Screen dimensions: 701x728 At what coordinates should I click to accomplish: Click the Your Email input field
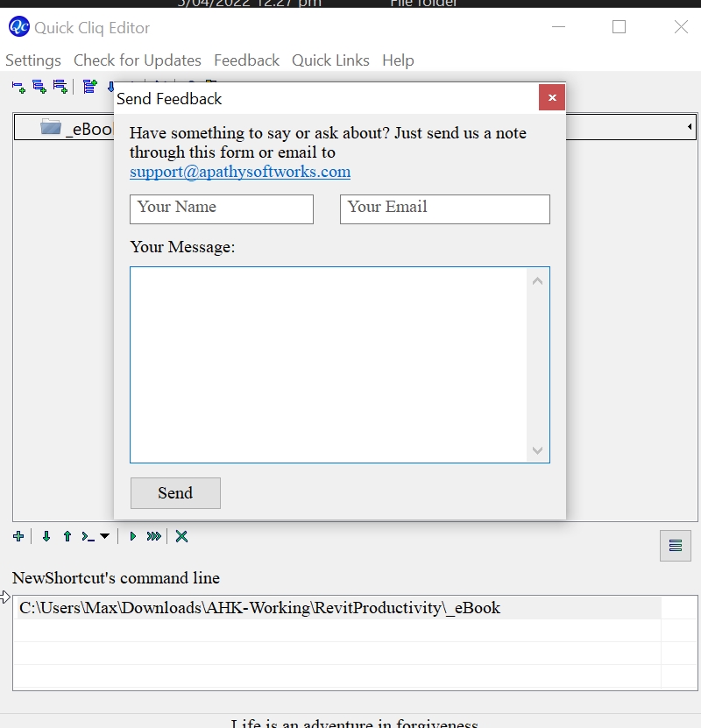pos(444,209)
